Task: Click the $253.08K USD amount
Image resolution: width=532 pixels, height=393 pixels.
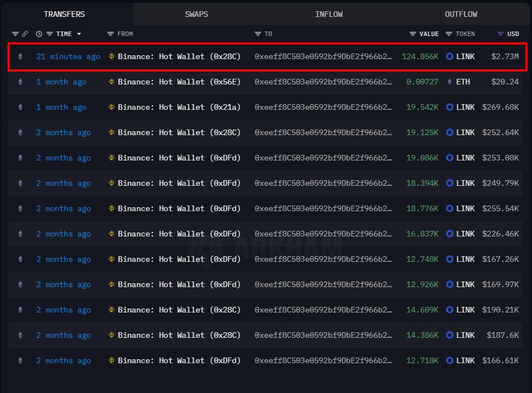Action: coord(500,158)
